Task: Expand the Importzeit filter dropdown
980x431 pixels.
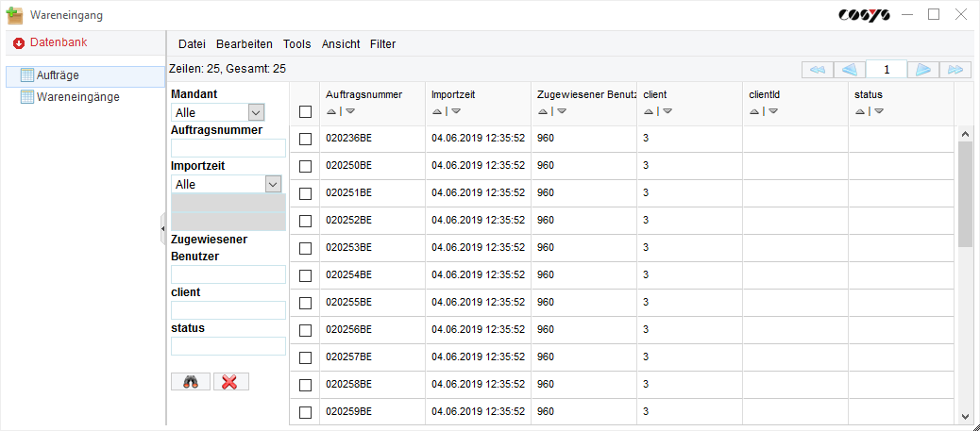Action: click(274, 185)
